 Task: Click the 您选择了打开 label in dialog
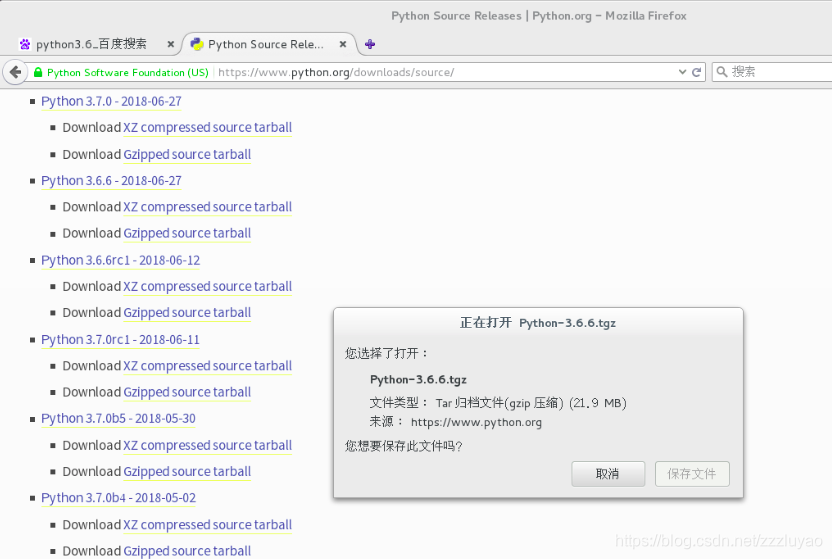click(386, 353)
